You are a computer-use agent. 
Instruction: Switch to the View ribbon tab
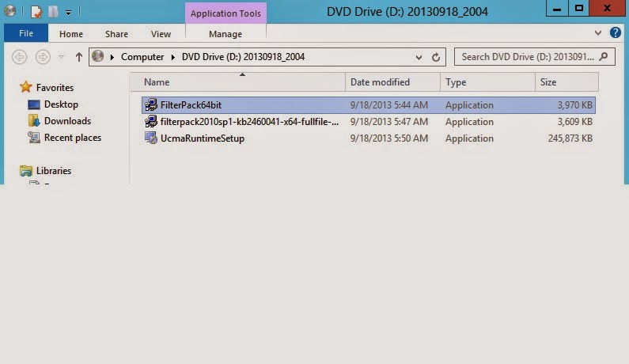[x=161, y=34]
